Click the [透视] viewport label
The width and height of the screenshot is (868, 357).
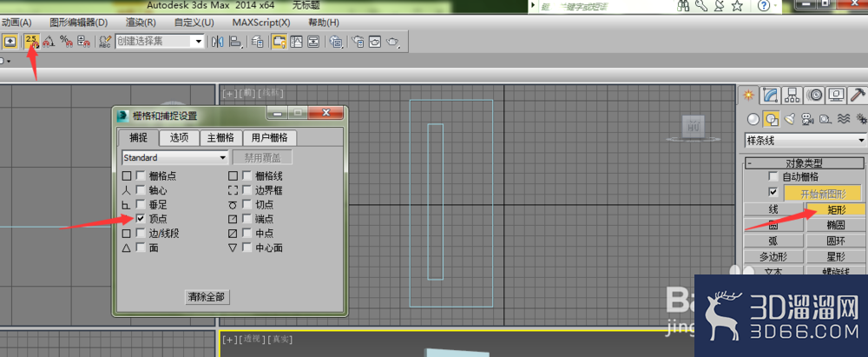pyautogui.click(x=252, y=340)
